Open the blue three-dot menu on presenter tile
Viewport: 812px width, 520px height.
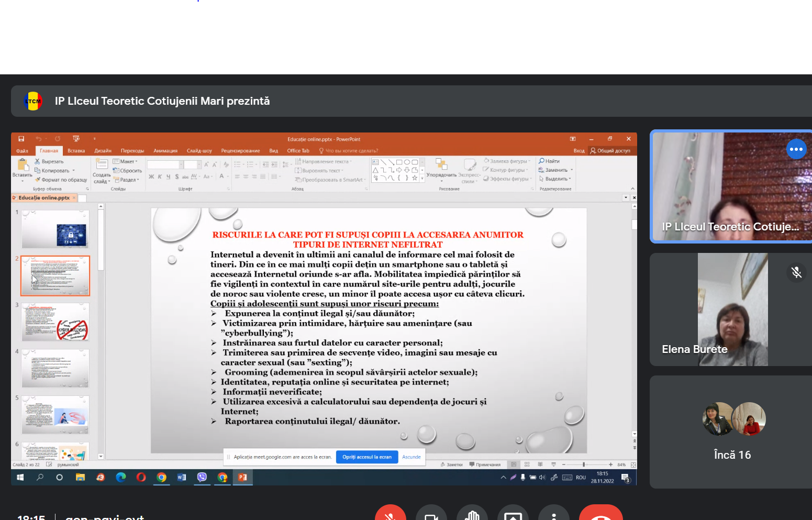[x=796, y=149]
